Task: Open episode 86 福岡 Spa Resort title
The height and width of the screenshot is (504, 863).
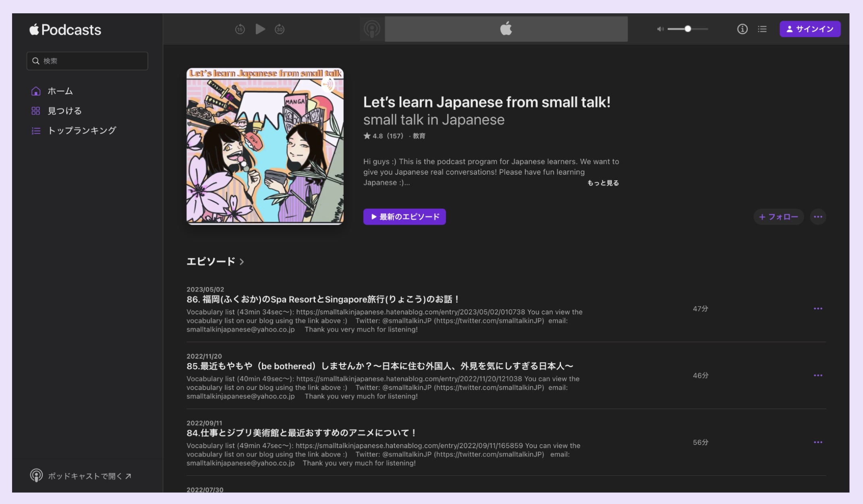Action: (323, 300)
